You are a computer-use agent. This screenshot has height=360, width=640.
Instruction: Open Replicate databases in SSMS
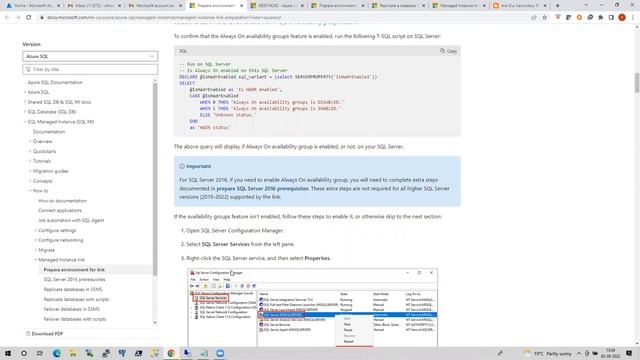[x=73, y=289]
